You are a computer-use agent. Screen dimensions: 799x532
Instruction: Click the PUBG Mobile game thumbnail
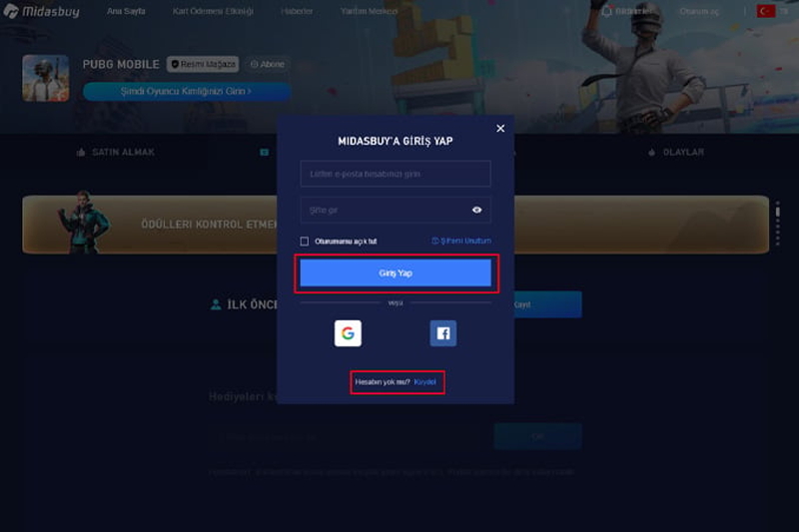(46, 78)
